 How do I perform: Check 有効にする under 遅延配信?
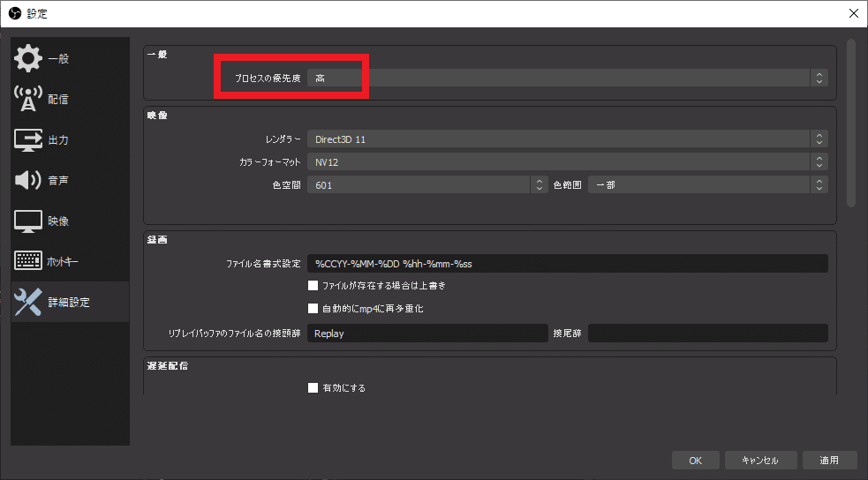[313, 387]
